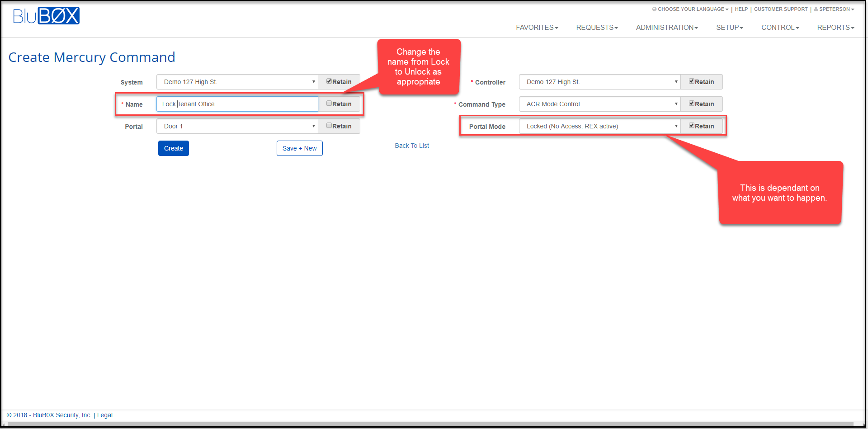
Task: Toggle Retain checkbox for Command Type
Action: click(692, 104)
